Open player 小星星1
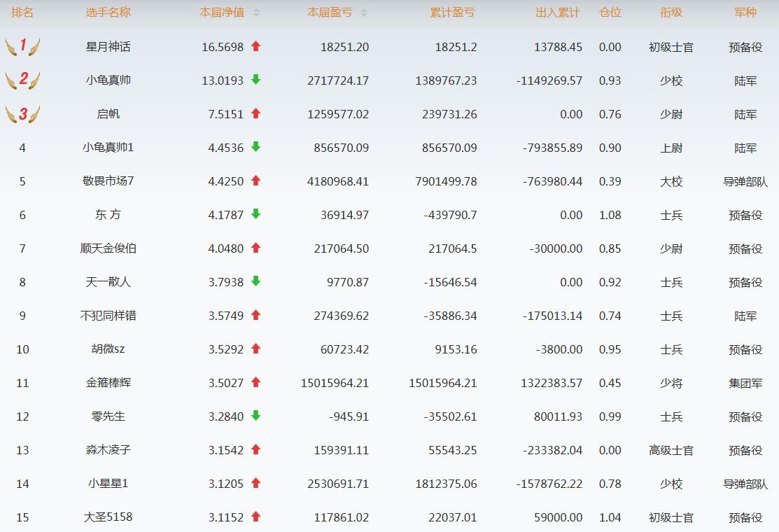This screenshot has height=532, width=779. [108, 483]
